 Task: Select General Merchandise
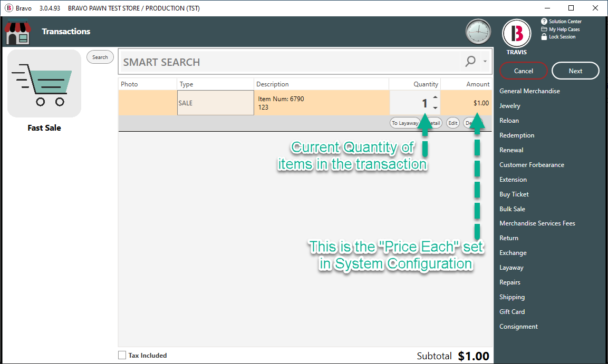point(529,91)
